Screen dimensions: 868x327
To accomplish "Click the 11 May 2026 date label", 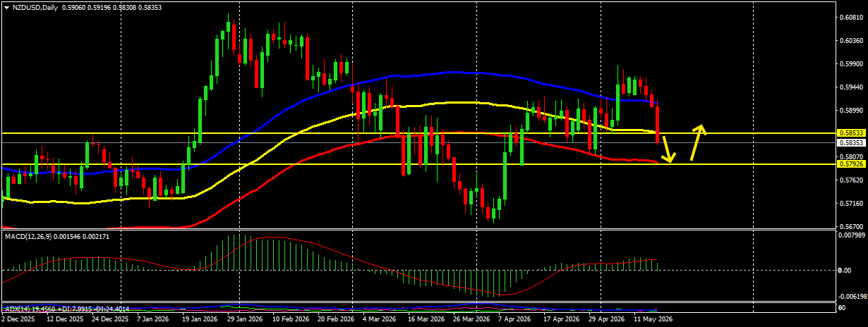I will (653, 319).
